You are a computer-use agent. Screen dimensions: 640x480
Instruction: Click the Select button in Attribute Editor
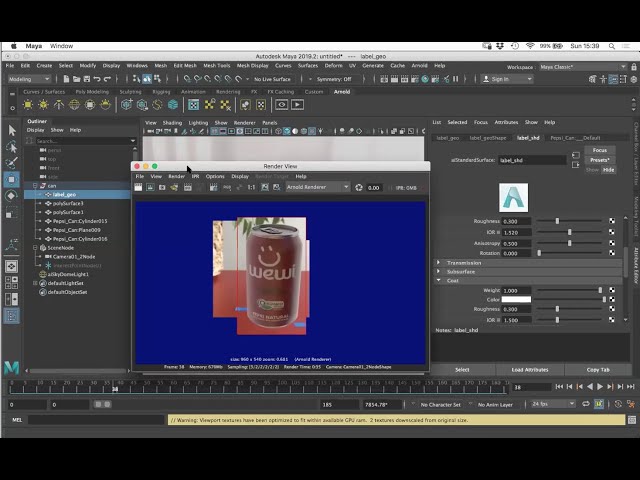pos(462,370)
